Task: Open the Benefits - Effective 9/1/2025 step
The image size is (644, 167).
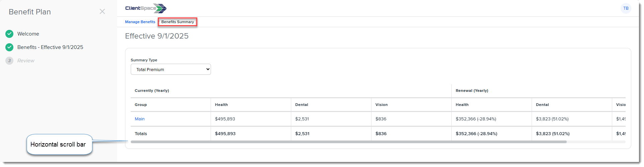Action: click(50, 47)
